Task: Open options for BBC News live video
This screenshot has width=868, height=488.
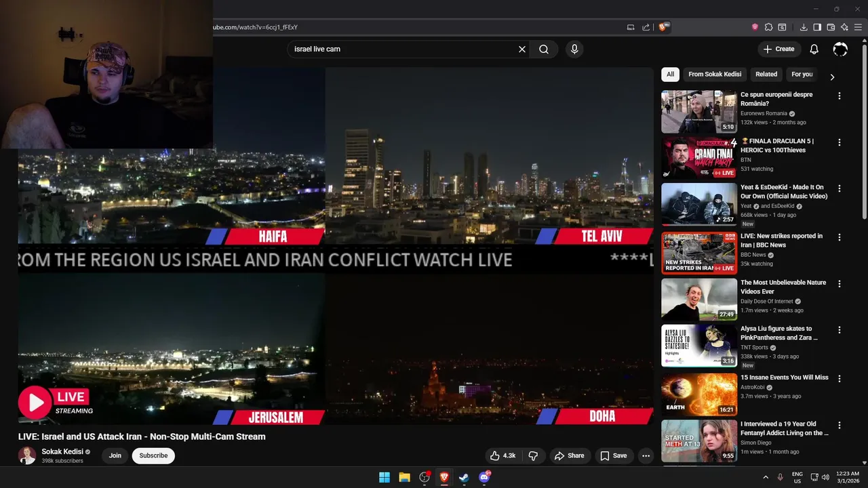Action: (840, 237)
